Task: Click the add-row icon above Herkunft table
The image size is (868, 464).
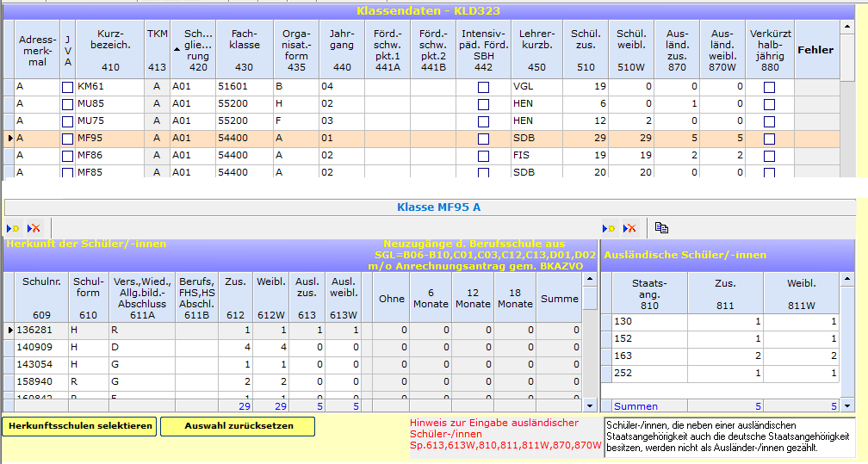Action: tap(13, 228)
